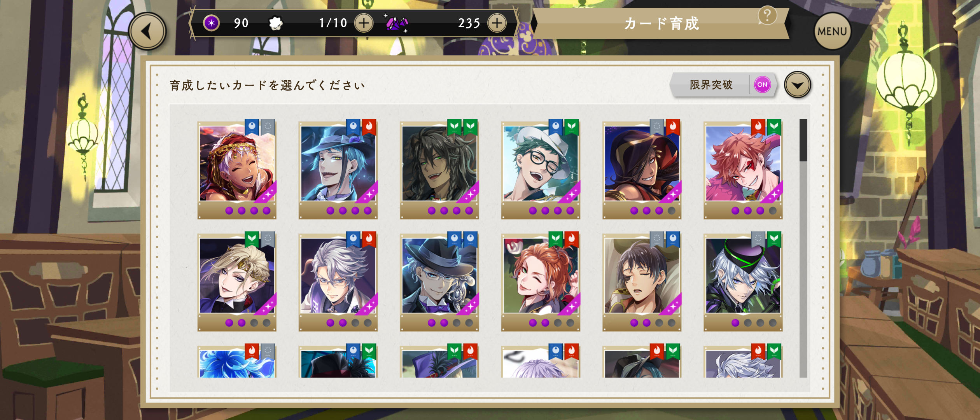Screen dimensions: 980x420
Task: Click the question mark help icon
Action: [x=767, y=16]
